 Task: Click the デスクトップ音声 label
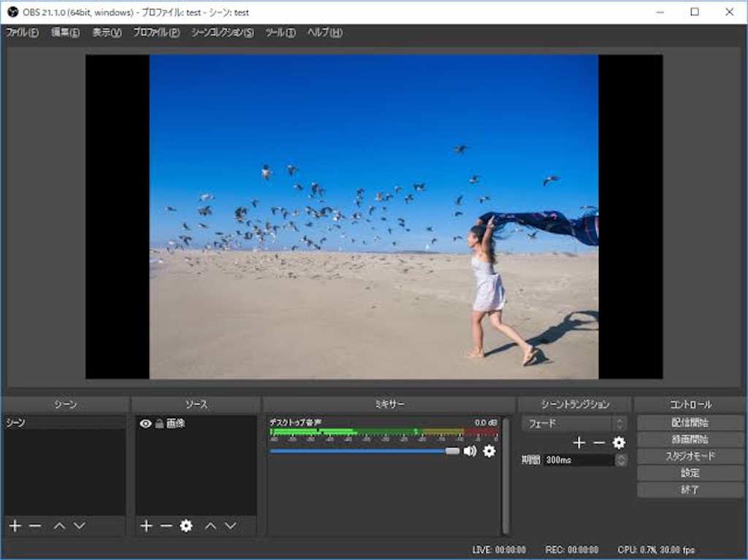point(295,423)
